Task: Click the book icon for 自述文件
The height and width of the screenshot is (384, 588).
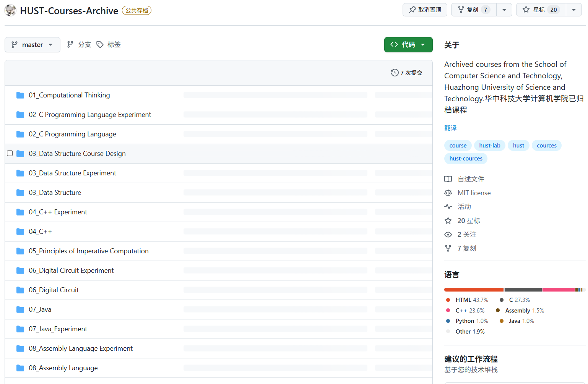Action: 448,179
